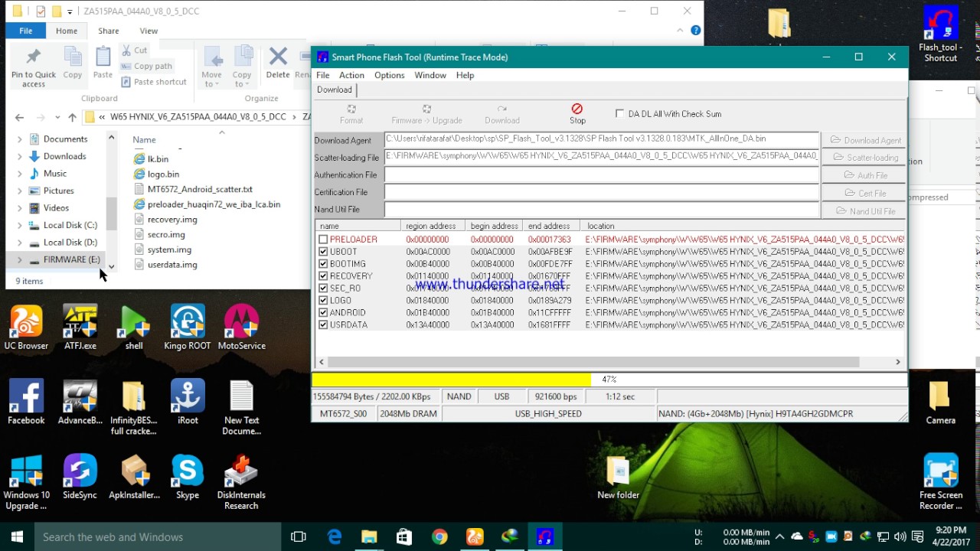Switch to Explorer View ribbon tab
The width and height of the screenshot is (980, 551).
click(x=149, y=31)
